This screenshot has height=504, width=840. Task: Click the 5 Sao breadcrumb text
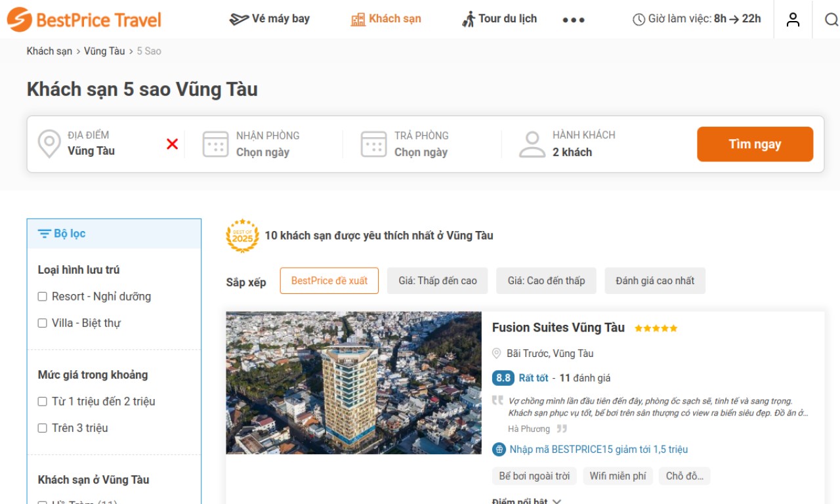tap(149, 51)
